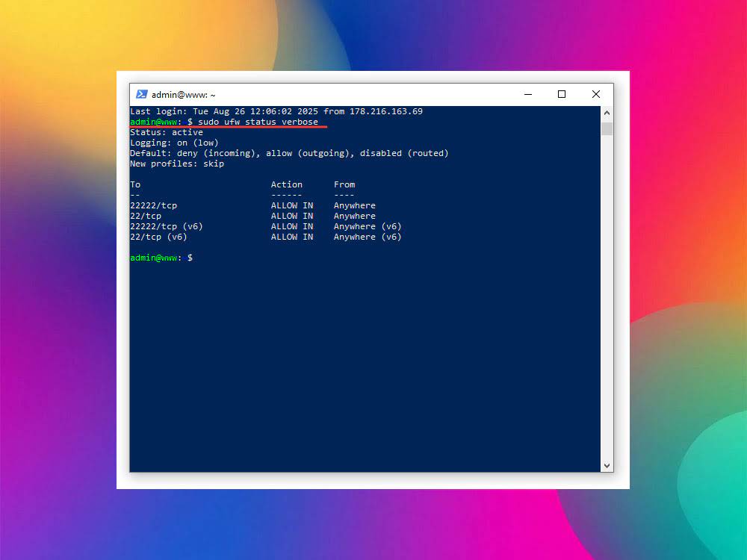Click the Action column header
747x560 pixels.
tap(286, 184)
